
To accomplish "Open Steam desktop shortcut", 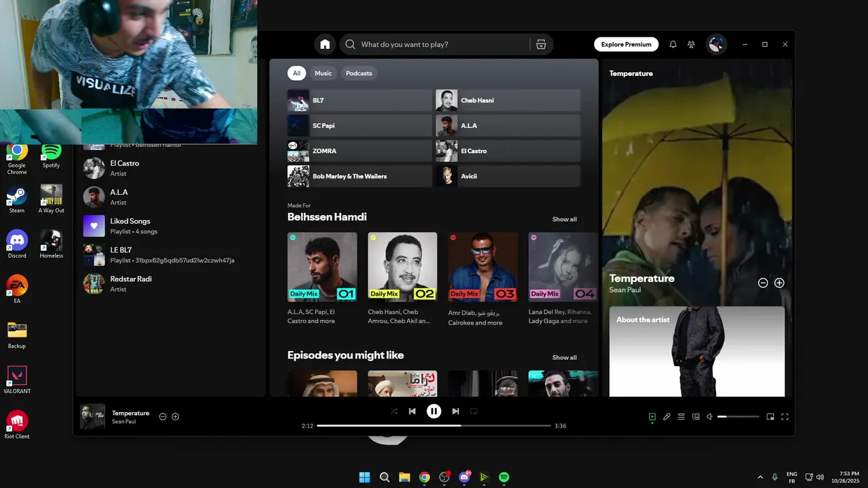I will (x=17, y=200).
